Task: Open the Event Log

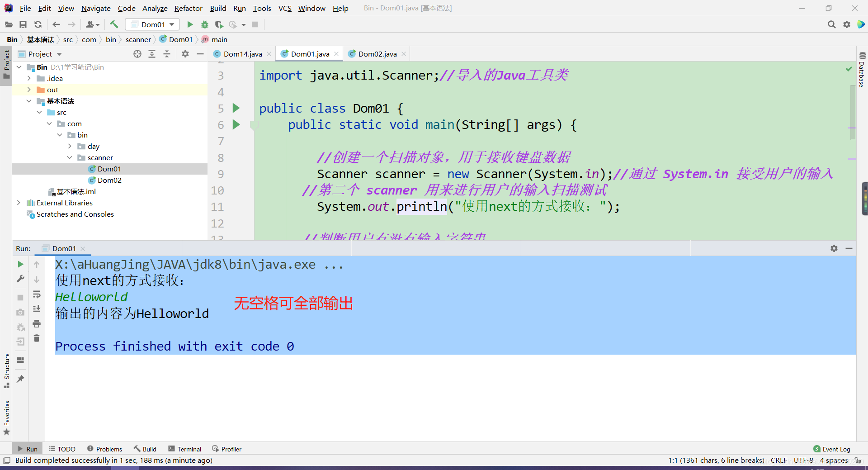Action: 832,449
